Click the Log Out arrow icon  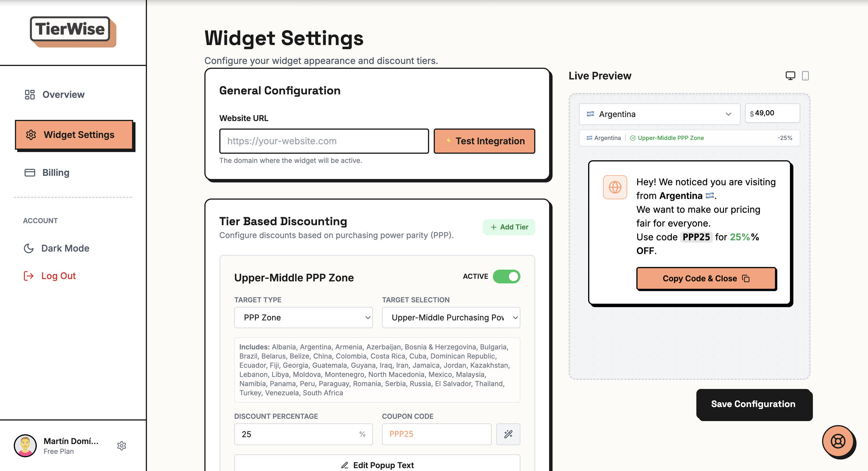coord(28,275)
